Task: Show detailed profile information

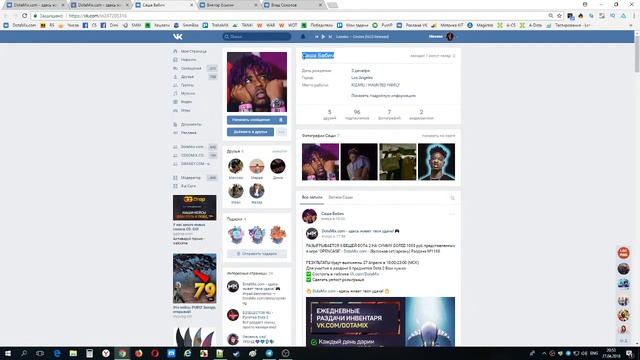Action: [x=383, y=96]
